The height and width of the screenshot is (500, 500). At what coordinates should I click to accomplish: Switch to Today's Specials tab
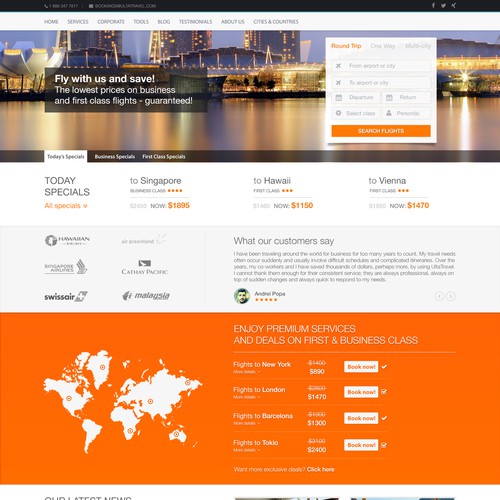(x=66, y=157)
